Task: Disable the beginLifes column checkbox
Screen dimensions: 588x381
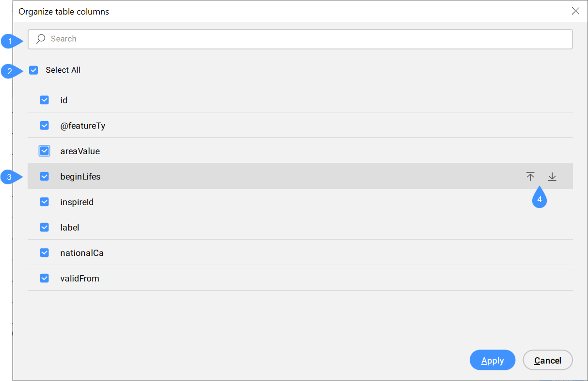Action: (45, 176)
